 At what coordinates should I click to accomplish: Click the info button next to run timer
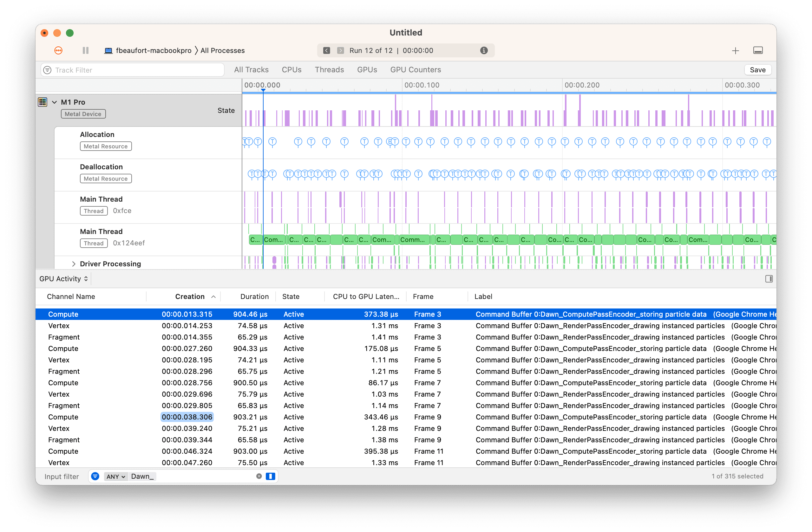pos(485,50)
